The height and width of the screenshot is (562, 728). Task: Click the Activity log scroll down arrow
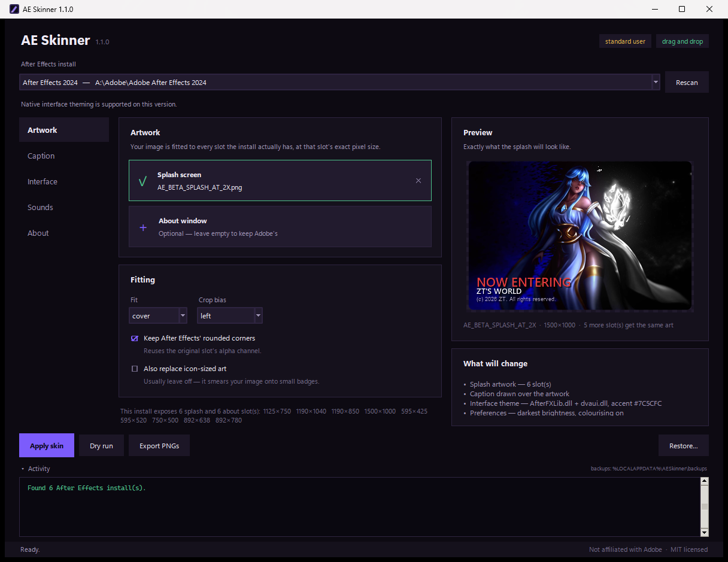(x=704, y=532)
